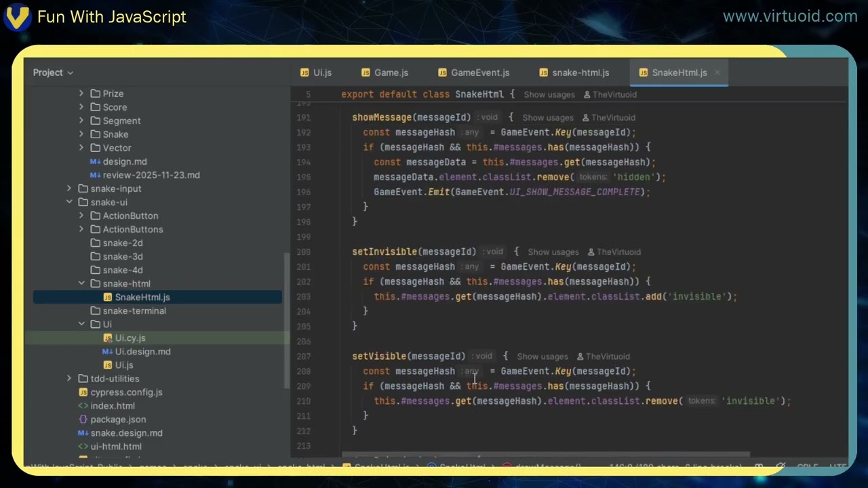
Task: Open the www.virtuoid.com link
Action: click(x=790, y=16)
